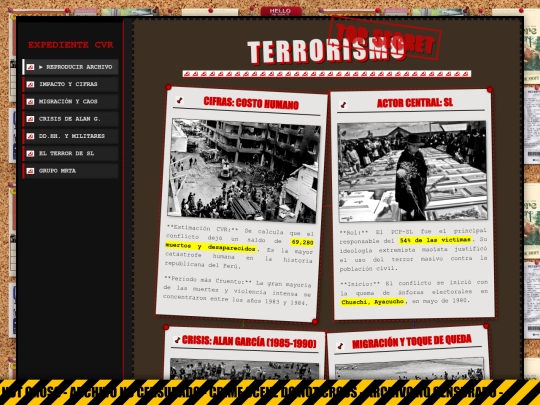Click the 'Periodo más Cruento' paragraph
This screenshot has height=405, width=540.
click(x=237, y=291)
